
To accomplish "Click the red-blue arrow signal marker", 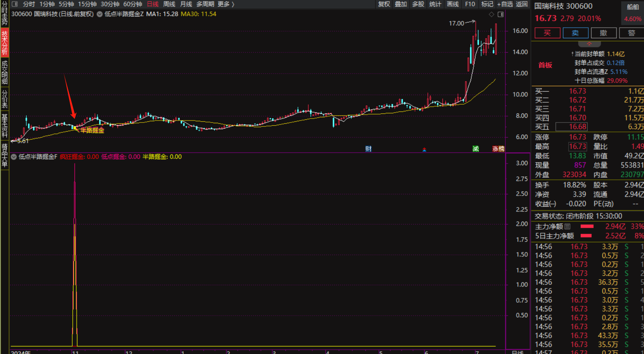I will [x=424, y=149].
